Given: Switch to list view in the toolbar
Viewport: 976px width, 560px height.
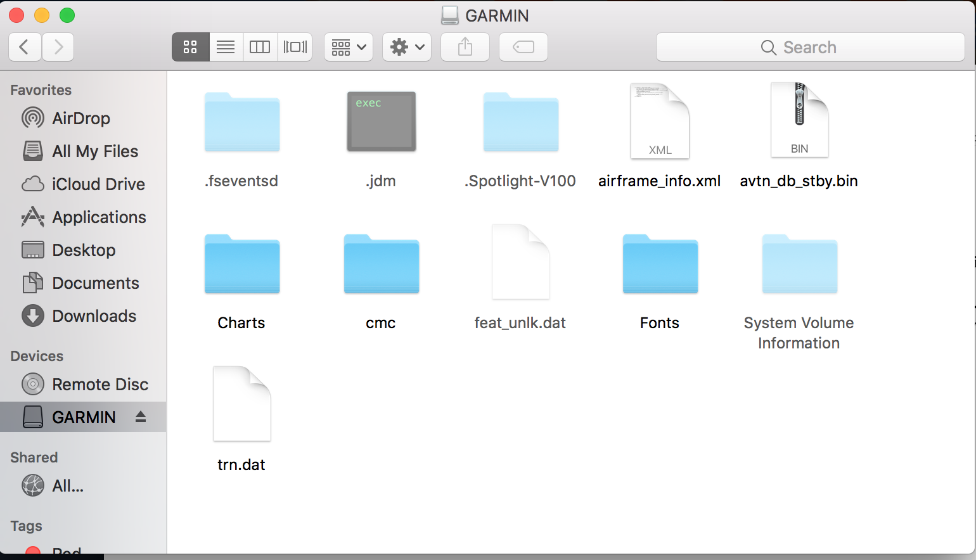Looking at the screenshot, I should (225, 46).
